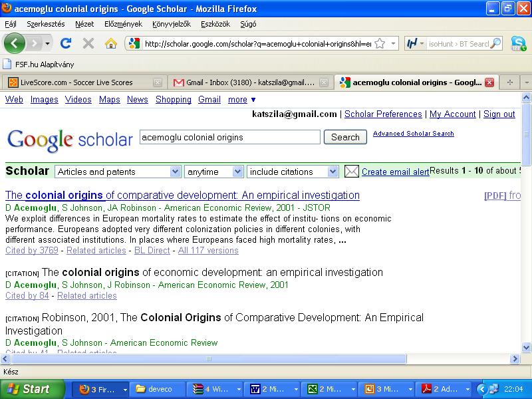Viewport: 532px width, 399px height.
Task: Click the Windows Start button
Action: pos(32,389)
